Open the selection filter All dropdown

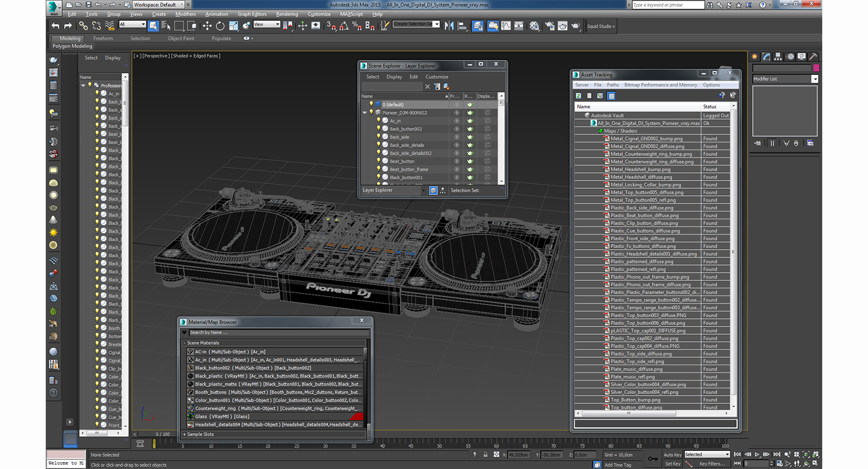pyautogui.click(x=132, y=24)
